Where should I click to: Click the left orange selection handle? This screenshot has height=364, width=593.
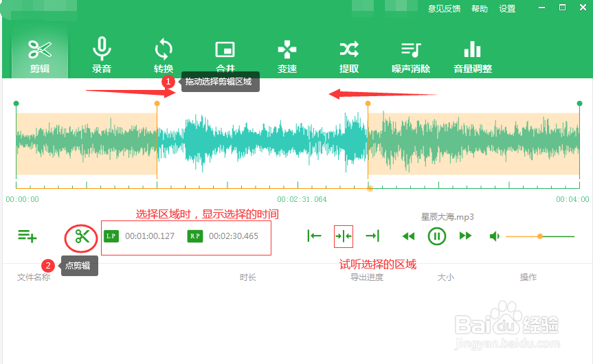click(x=157, y=104)
